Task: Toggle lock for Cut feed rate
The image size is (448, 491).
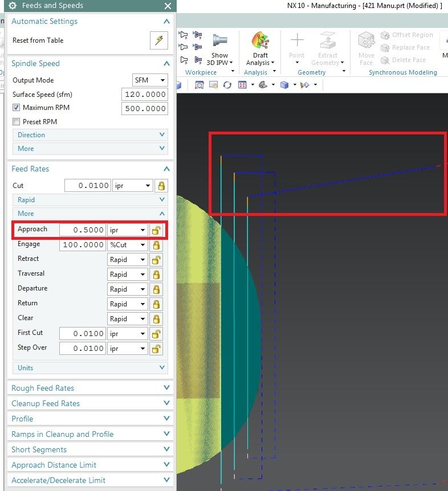Action: 161,186
